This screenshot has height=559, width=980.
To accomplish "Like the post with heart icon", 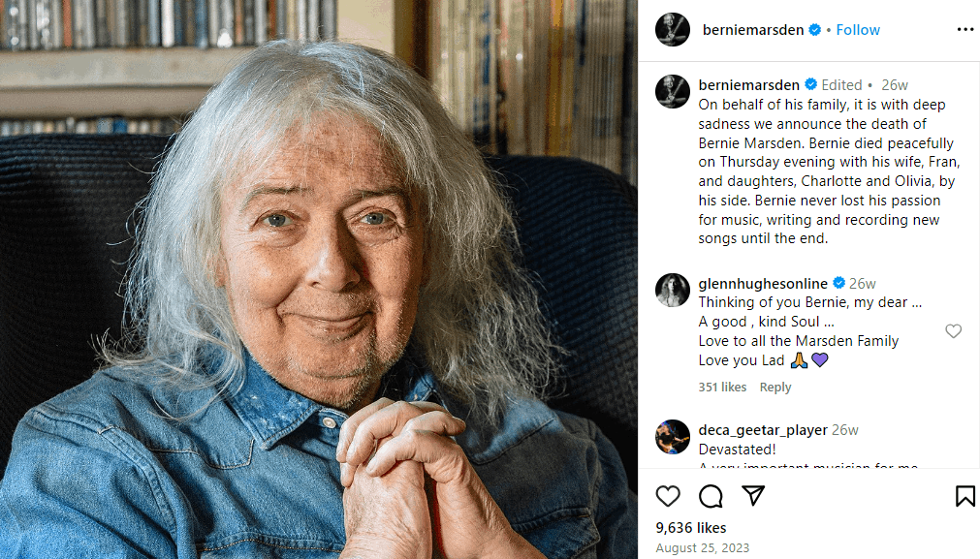I will tap(668, 496).
